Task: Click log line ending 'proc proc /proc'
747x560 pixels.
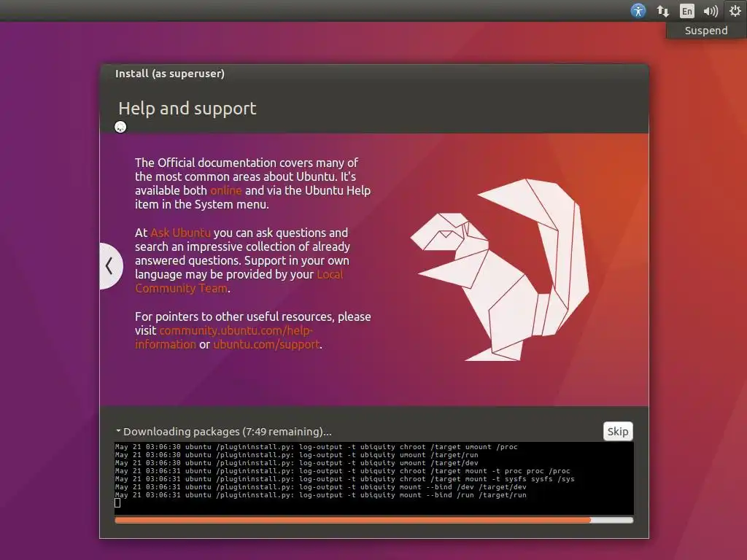Action: tap(342, 471)
